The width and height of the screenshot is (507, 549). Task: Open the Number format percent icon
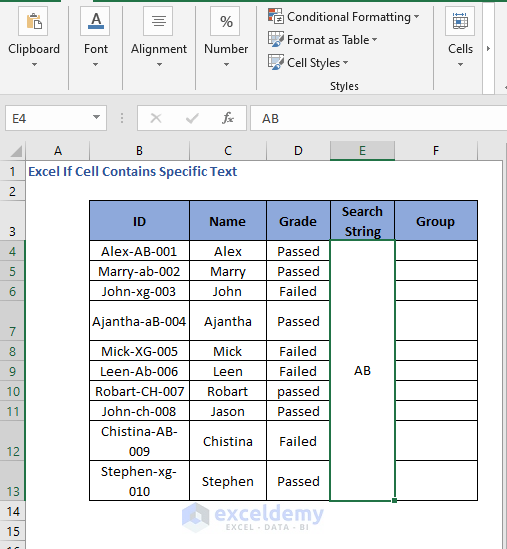click(x=225, y=22)
